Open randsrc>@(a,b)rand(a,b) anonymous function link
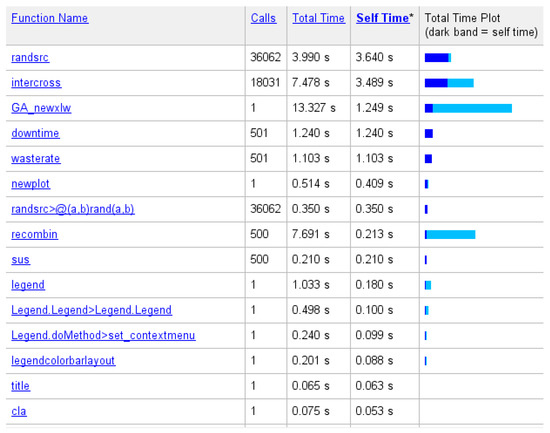Screen dimensions: 550x433 (73, 209)
